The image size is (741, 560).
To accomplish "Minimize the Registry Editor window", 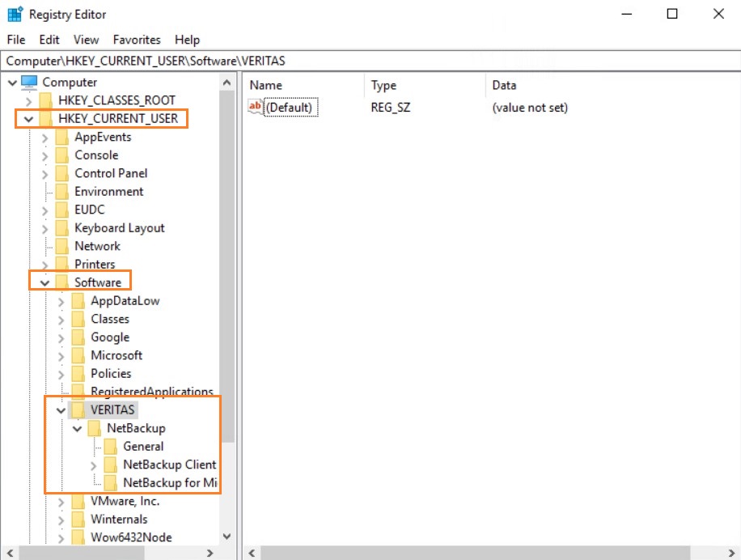I will (x=627, y=15).
